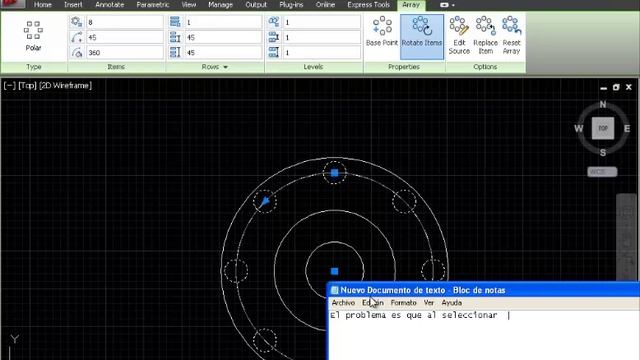Screen dimensions: 640x360
Task: Click the row count icon
Action: point(175,22)
